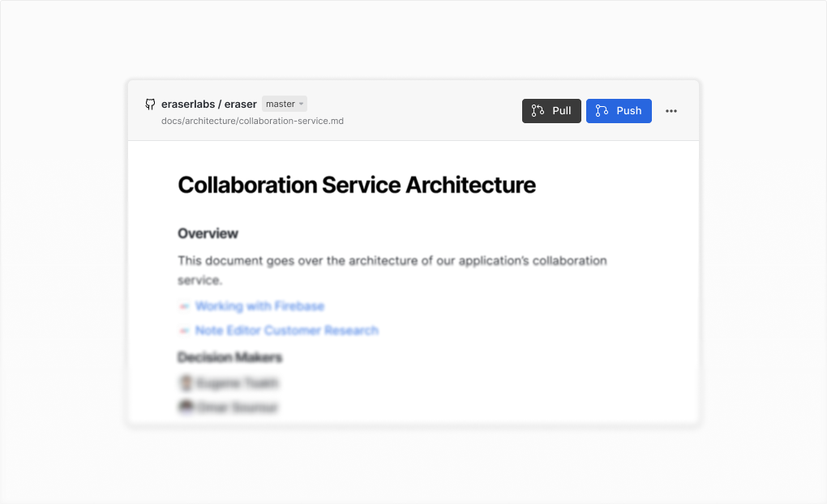Open the Note Editor Customer Research link

[x=286, y=331]
